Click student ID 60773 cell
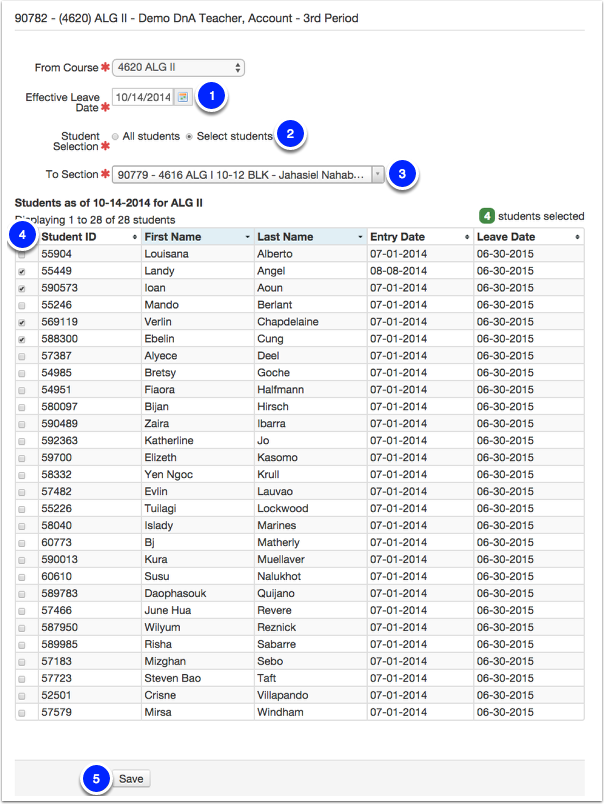Screen dimensions: 604x804 [90, 542]
